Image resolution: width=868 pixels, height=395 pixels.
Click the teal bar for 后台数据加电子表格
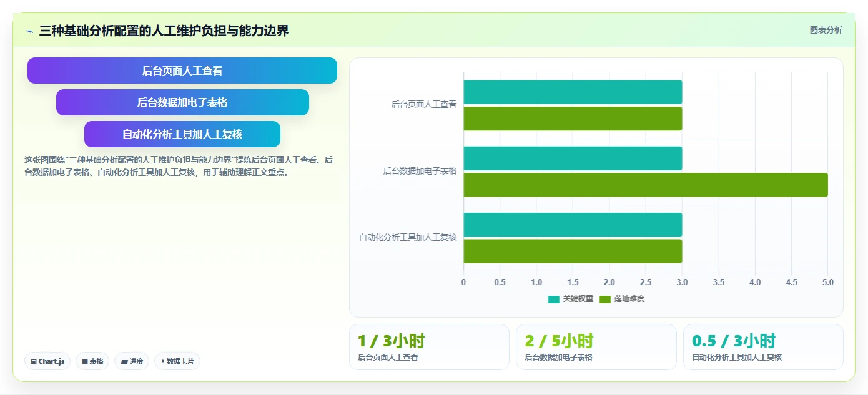click(x=573, y=158)
